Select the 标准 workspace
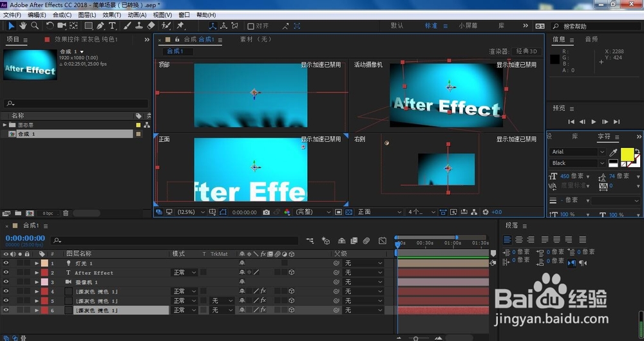The image size is (644, 341). [x=431, y=26]
